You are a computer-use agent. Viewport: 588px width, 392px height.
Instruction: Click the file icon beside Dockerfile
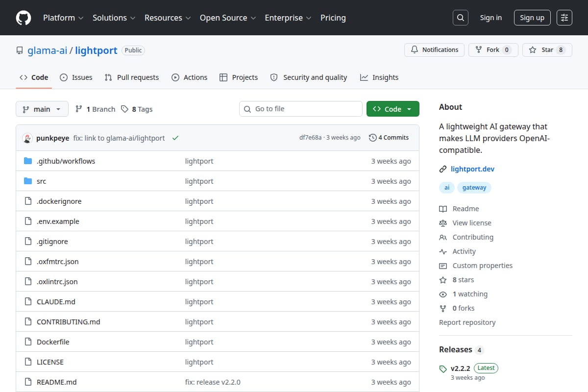28,342
